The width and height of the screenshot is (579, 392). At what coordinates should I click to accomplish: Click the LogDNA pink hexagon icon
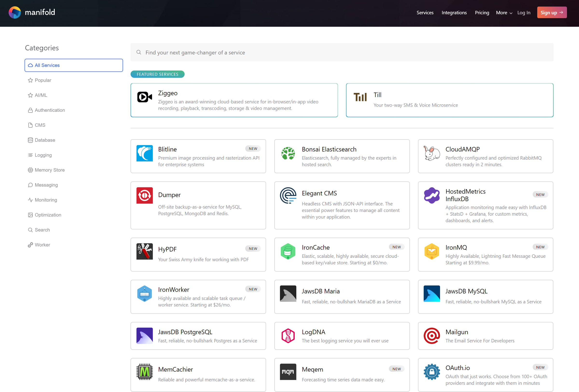pyautogui.click(x=288, y=336)
